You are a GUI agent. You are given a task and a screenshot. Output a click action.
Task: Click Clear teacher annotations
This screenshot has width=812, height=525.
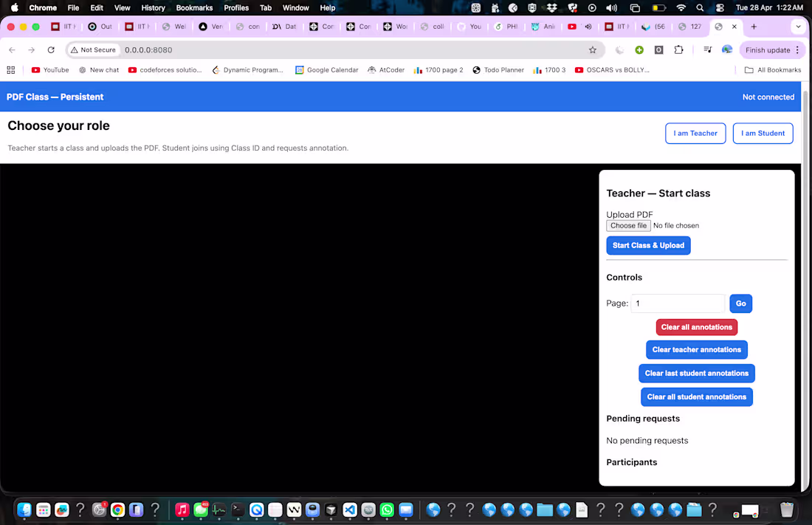(697, 349)
